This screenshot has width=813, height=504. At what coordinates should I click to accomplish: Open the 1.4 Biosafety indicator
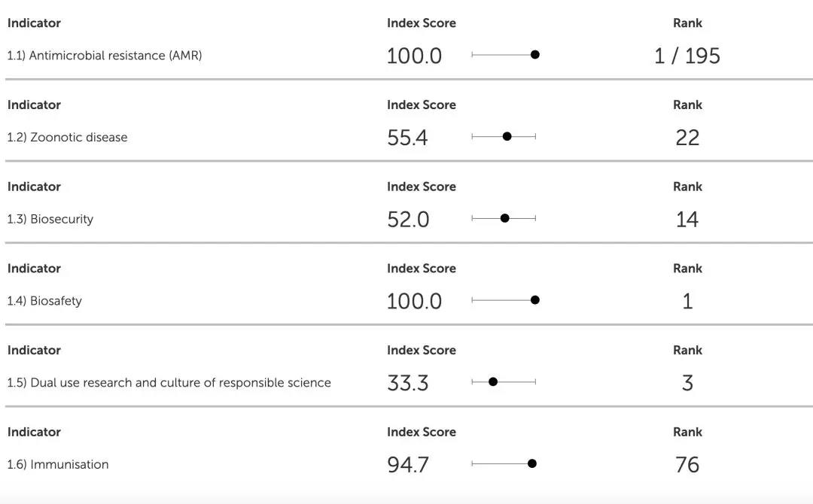coord(44,301)
